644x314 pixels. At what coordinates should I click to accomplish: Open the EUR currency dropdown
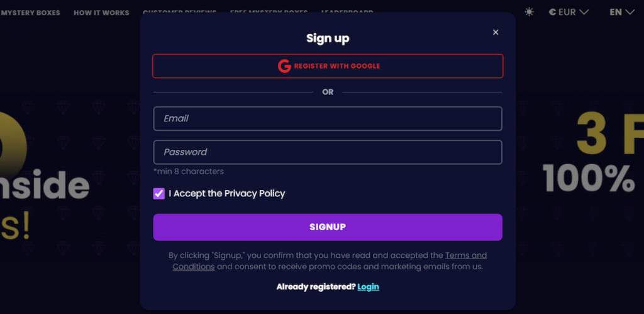(569, 12)
